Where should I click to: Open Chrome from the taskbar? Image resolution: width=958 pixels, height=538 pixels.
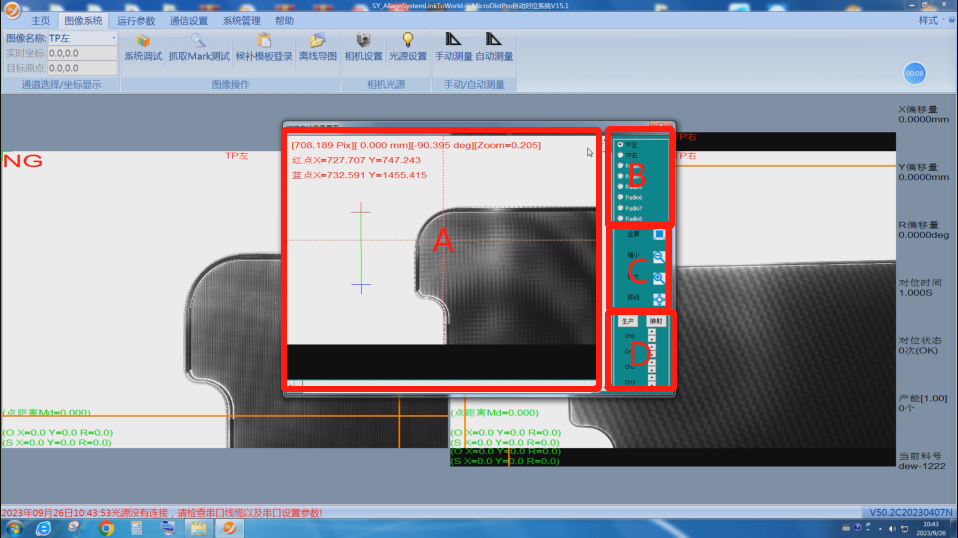pyautogui.click(x=106, y=528)
